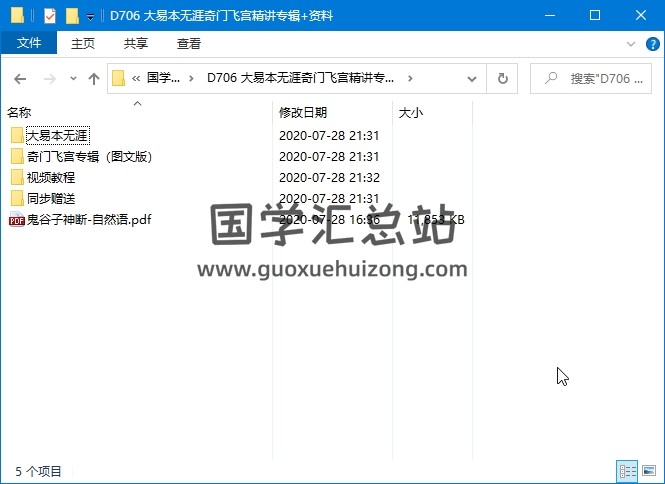Open the recent locations dropdown arrow

click(x=73, y=78)
